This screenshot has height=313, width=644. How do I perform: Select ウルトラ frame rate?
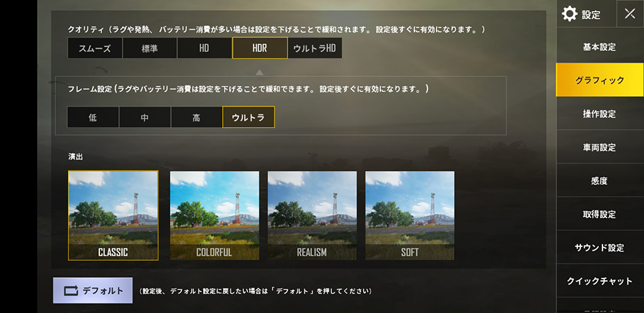coord(248,118)
